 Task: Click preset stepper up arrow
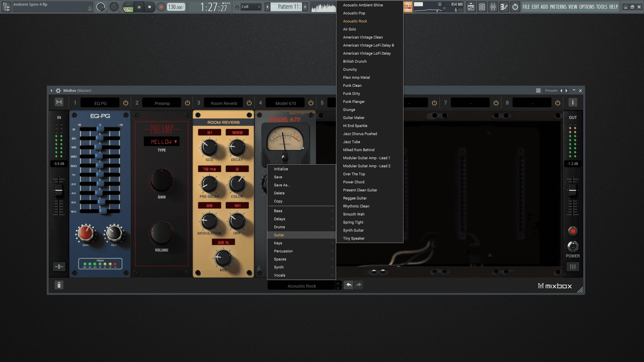(x=338, y=284)
